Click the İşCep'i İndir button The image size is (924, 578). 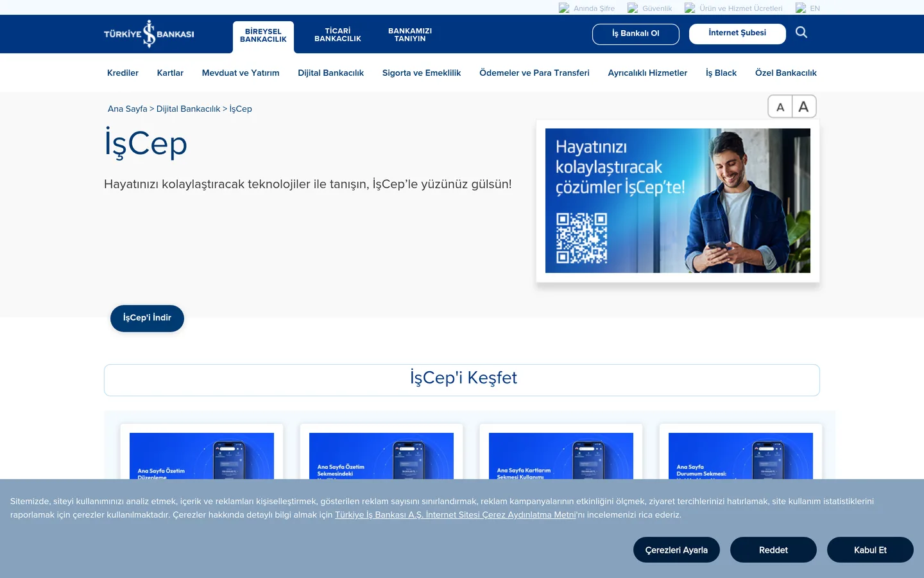(x=147, y=319)
